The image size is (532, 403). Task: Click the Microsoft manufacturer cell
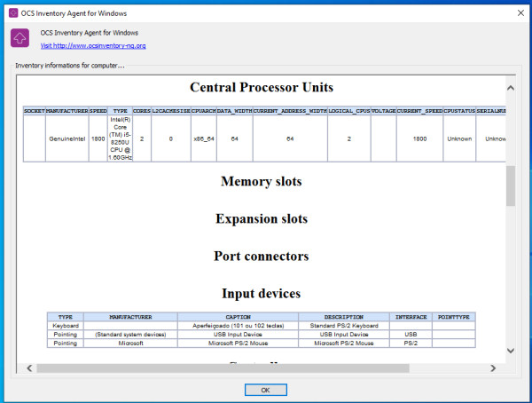(130, 344)
